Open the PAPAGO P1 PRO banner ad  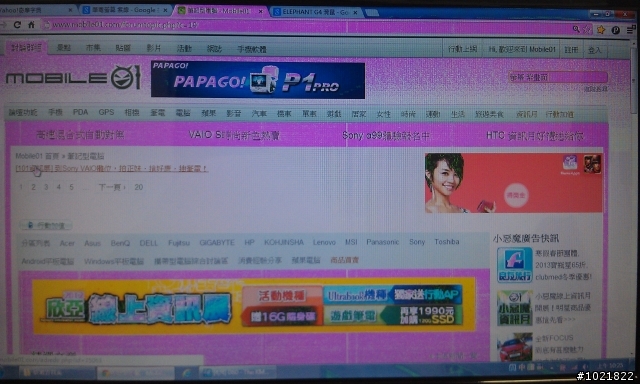(258, 80)
